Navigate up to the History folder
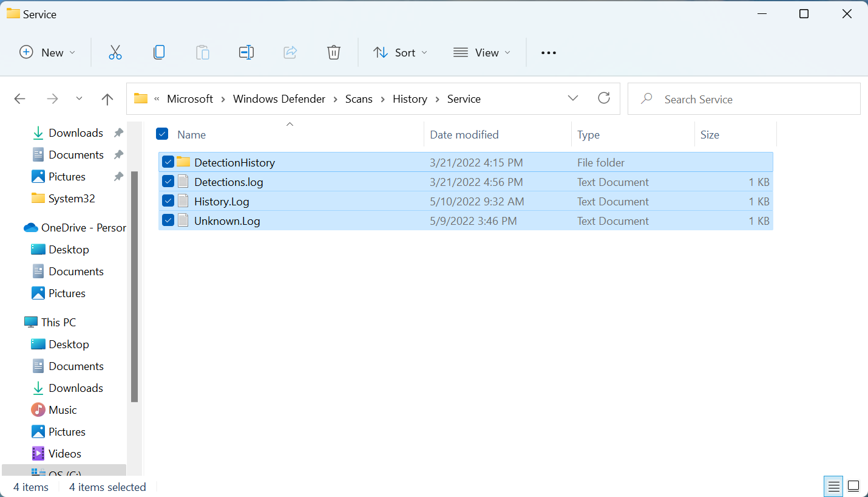 [x=107, y=98]
